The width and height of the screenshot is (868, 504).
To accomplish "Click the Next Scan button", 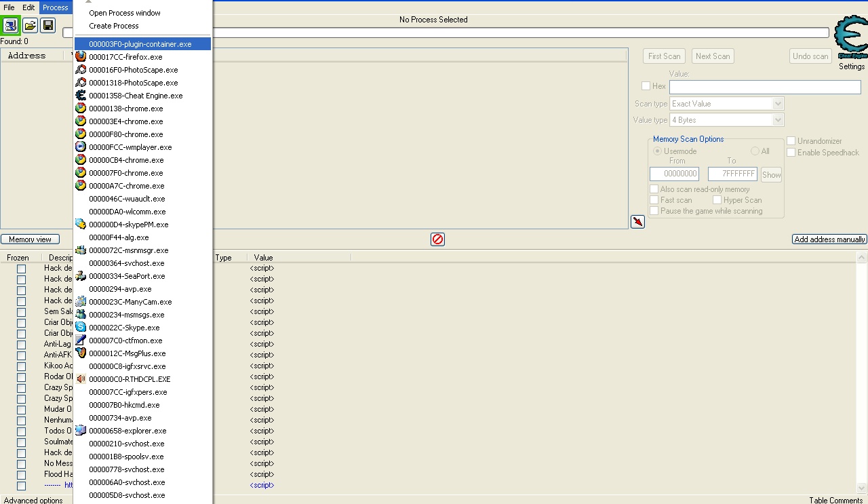I will point(713,56).
